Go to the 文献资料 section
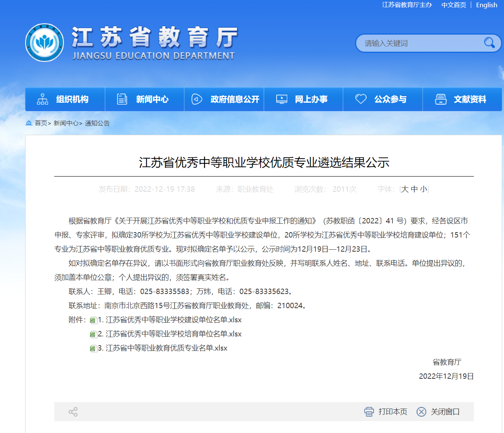 pos(462,99)
